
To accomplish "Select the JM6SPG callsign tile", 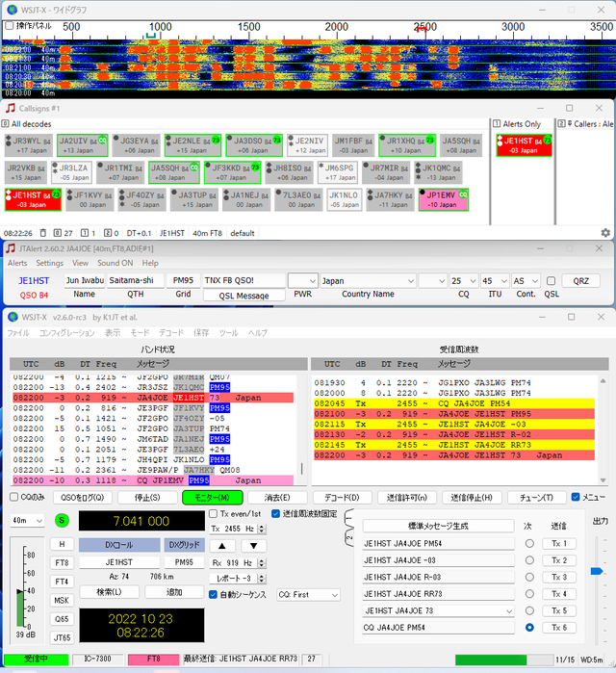I will (337, 172).
